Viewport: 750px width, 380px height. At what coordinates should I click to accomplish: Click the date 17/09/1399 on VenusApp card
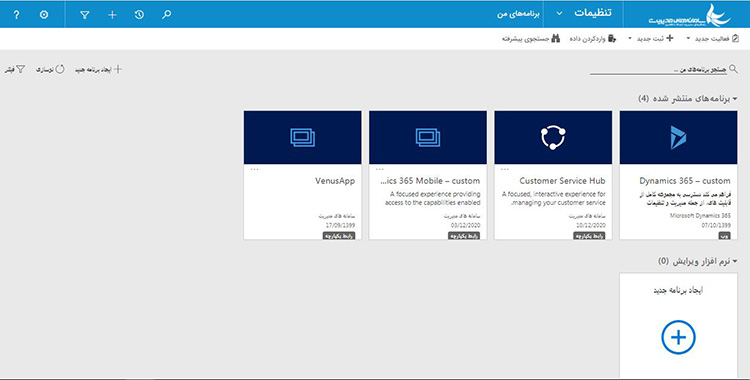point(341,225)
